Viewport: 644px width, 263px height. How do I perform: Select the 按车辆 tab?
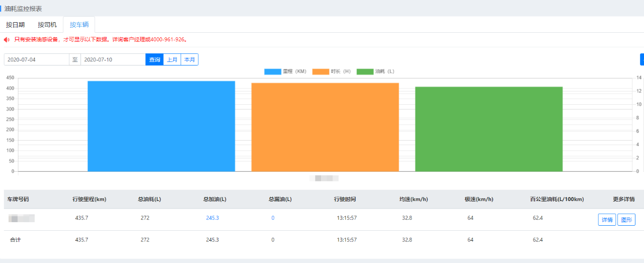79,25
